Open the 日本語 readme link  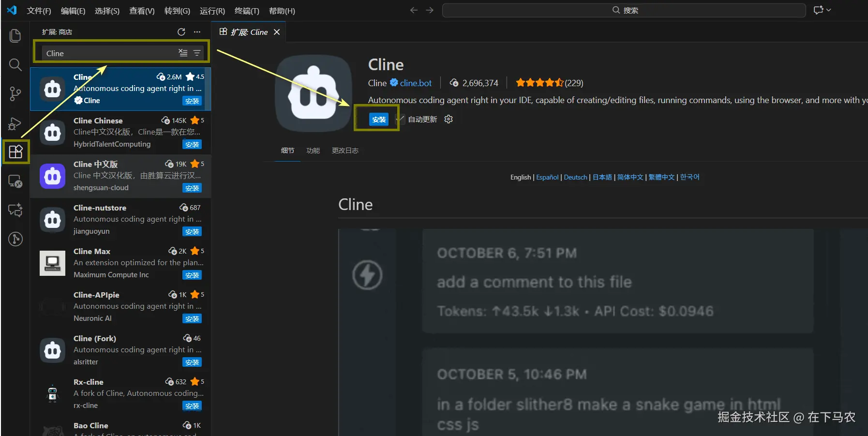tap(602, 177)
